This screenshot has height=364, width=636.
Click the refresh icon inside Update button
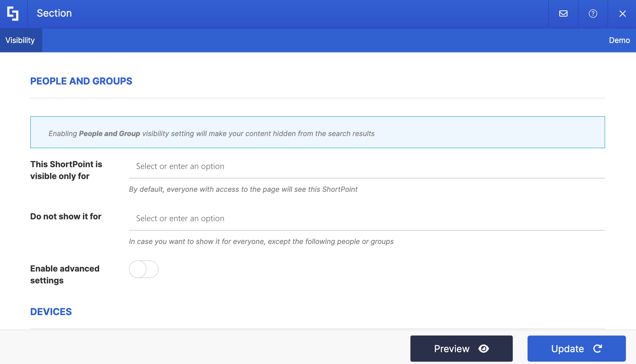click(597, 349)
